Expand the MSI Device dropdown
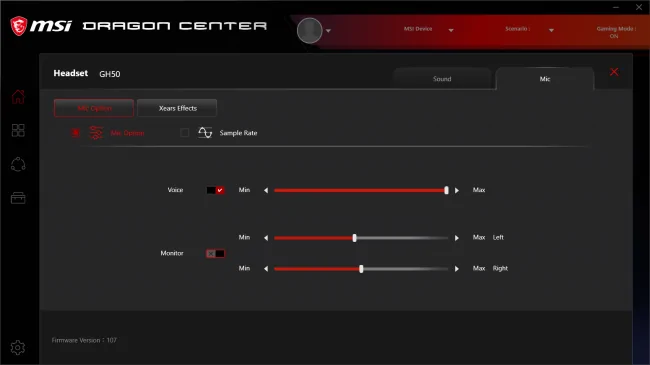This screenshot has height=365, width=650. [451, 30]
